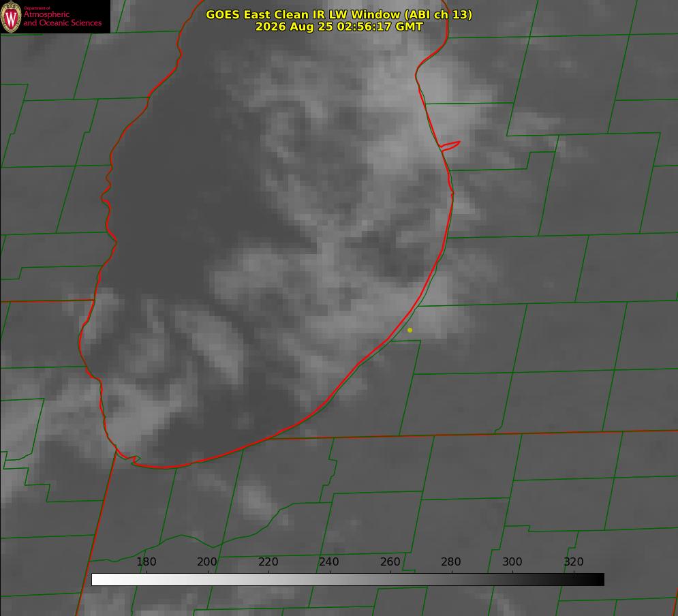Click the Atmospheric and Oceanic Sciences text
The image size is (678, 616).
pyautogui.click(x=63, y=18)
